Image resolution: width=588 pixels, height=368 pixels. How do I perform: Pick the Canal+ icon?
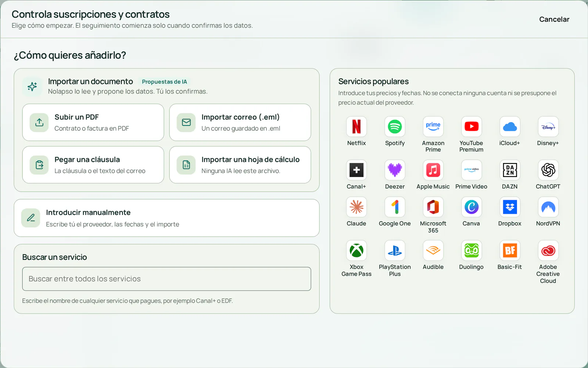coord(356,170)
